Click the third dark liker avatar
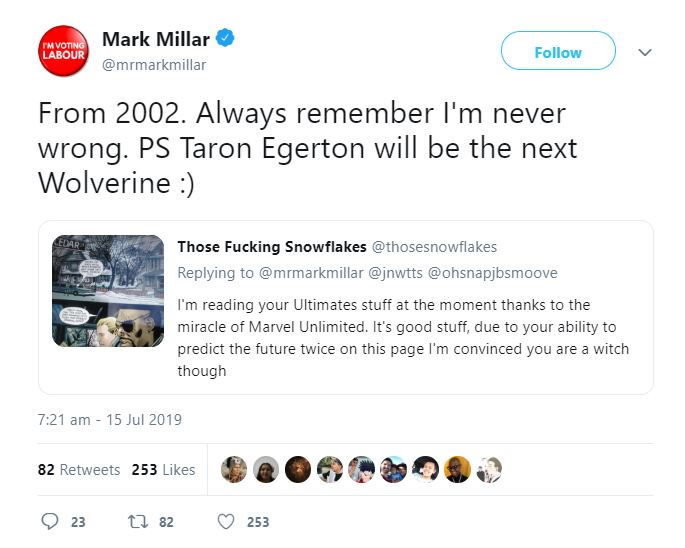Image resolution: width=685 pixels, height=548 pixels. [x=298, y=469]
